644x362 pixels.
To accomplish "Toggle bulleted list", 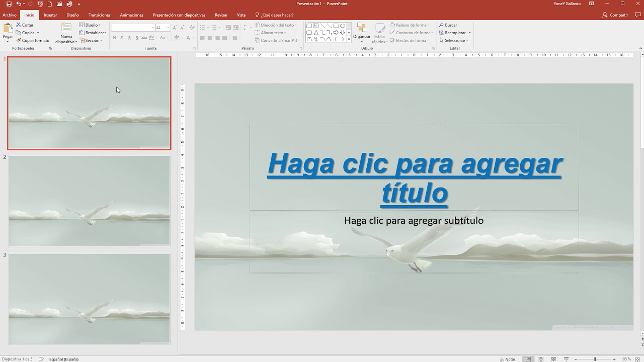I will pyautogui.click(x=202, y=28).
